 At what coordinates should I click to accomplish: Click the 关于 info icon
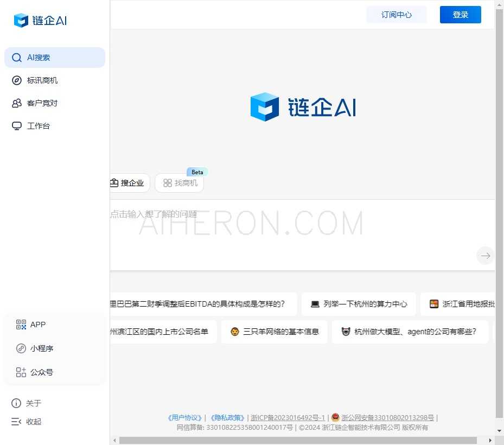click(16, 403)
